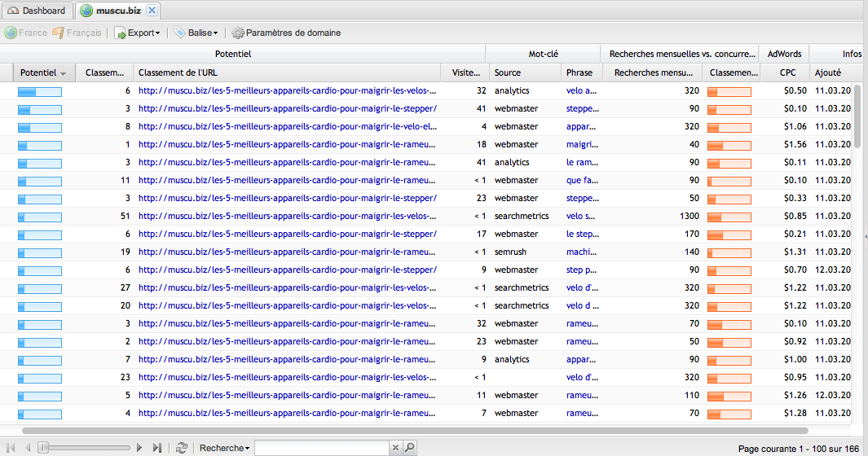Open the Potentiel column menu arrow
Screen dimensions: 868x456
63,73
